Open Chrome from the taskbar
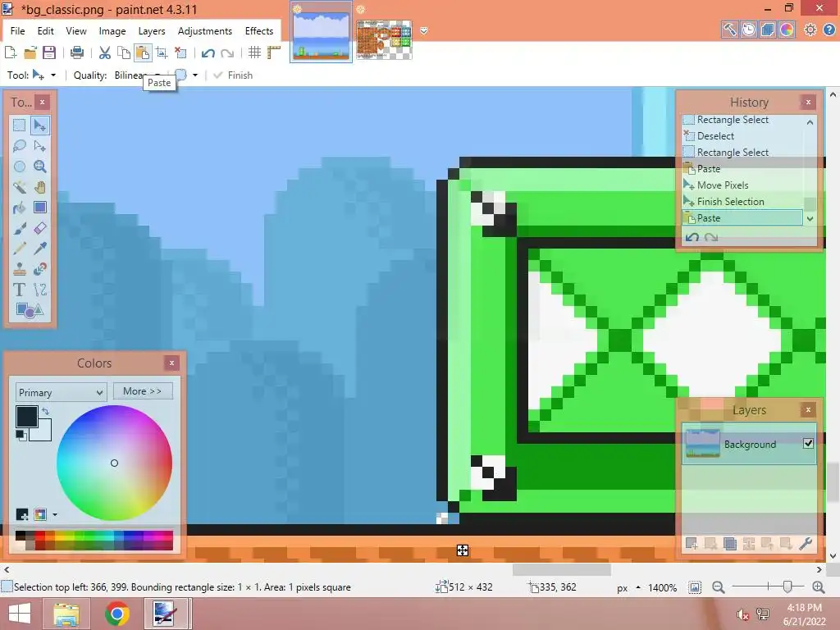 pos(116,614)
